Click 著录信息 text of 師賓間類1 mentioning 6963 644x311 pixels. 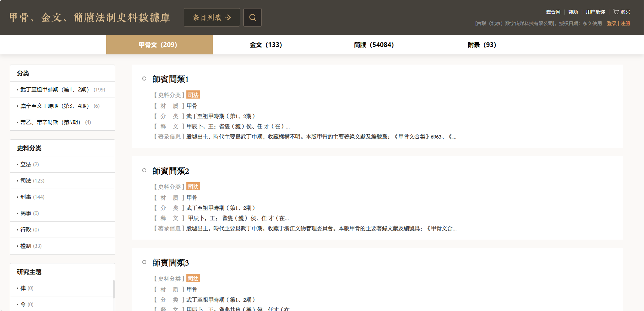[x=321, y=137]
